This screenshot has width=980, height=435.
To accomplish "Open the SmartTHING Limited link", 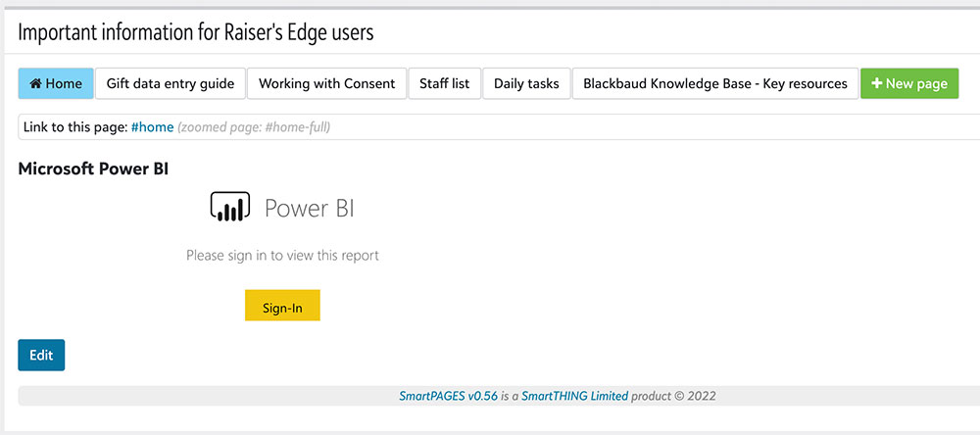I will click(x=575, y=396).
